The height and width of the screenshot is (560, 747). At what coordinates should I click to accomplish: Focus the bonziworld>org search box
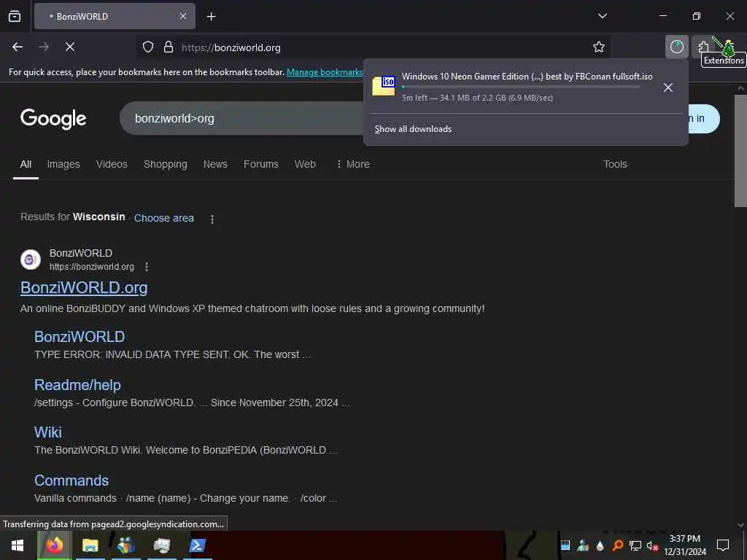pos(243,119)
